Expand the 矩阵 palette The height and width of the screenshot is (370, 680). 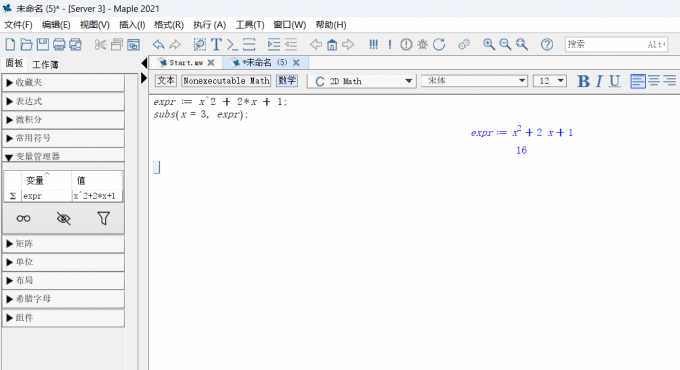(x=63, y=244)
